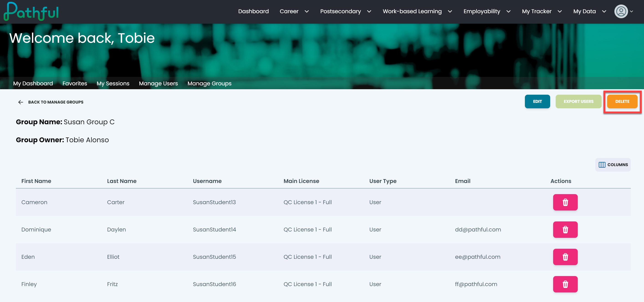Open the Manage Users tab
This screenshot has width=644, height=302.
[158, 84]
